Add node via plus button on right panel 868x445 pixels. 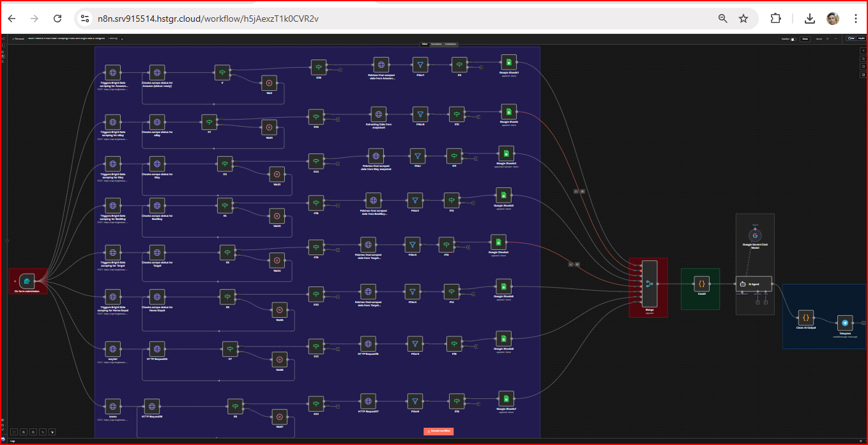tap(864, 51)
